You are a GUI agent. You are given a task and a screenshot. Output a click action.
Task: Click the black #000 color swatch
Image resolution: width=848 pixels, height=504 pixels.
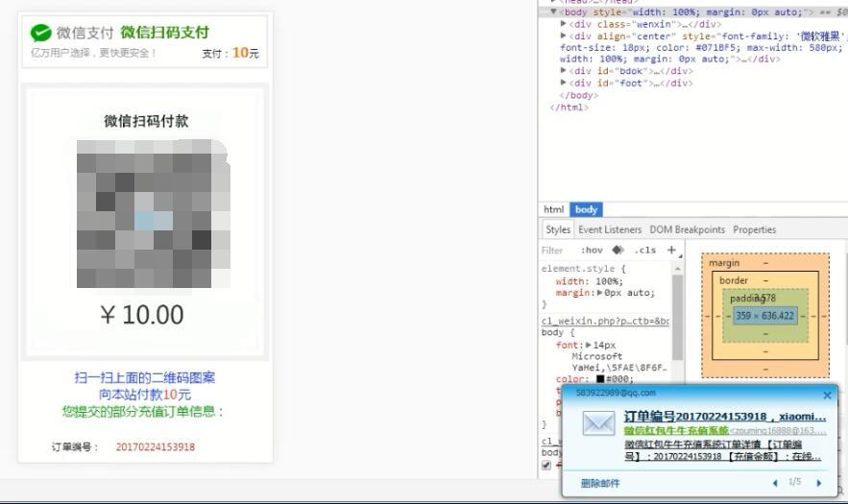pos(600,379)
